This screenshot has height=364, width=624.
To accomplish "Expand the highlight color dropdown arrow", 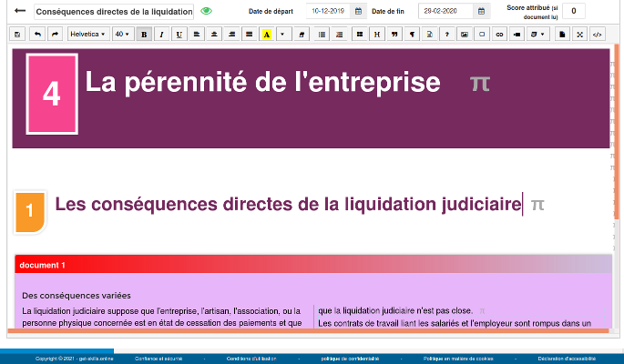I will [x=282, y=34].
